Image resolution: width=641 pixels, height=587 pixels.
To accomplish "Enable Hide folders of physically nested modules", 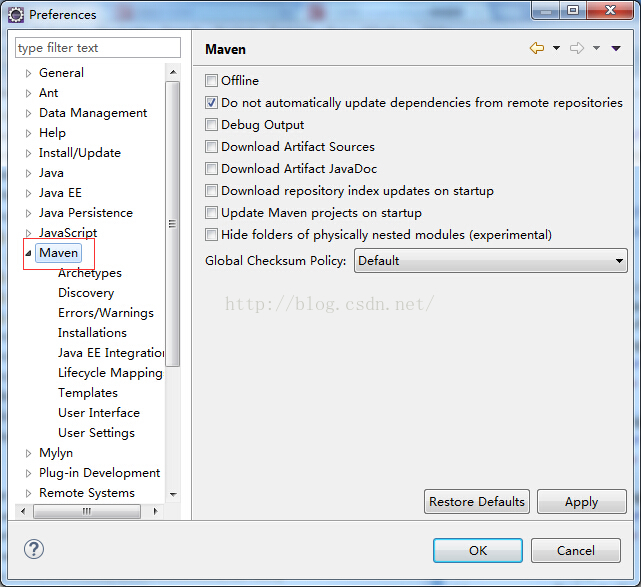I will point(211,235).
